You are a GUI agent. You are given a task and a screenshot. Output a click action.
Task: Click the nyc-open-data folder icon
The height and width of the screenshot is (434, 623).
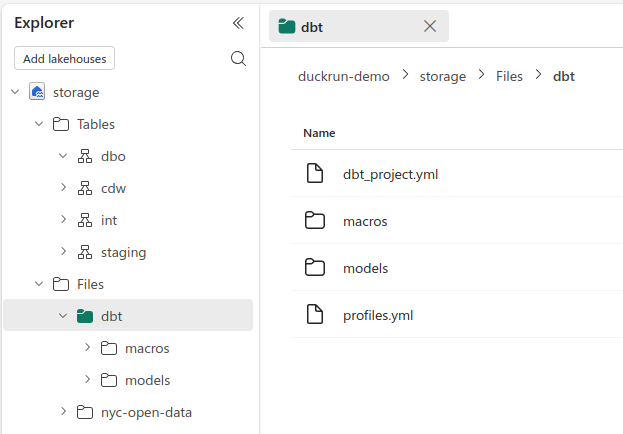point(85,412)
